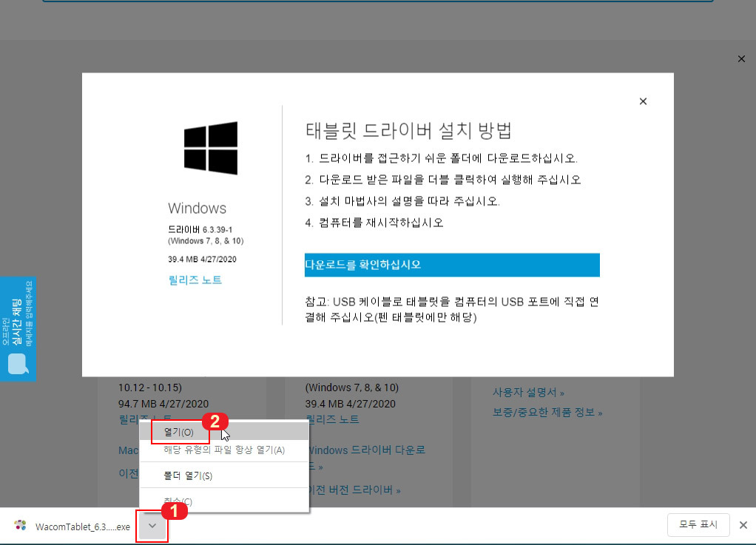Close the dark overlay using the outer X icon
Viewport: 756px width, 545px height.
coord(741,58)
